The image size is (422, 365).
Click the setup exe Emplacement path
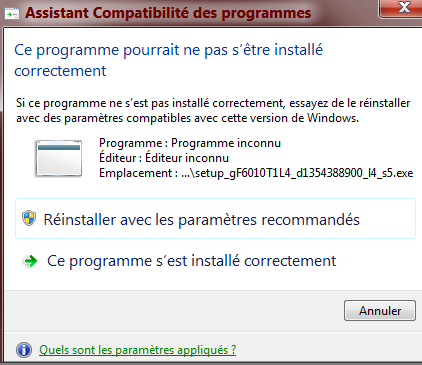(x=297, y=173)
